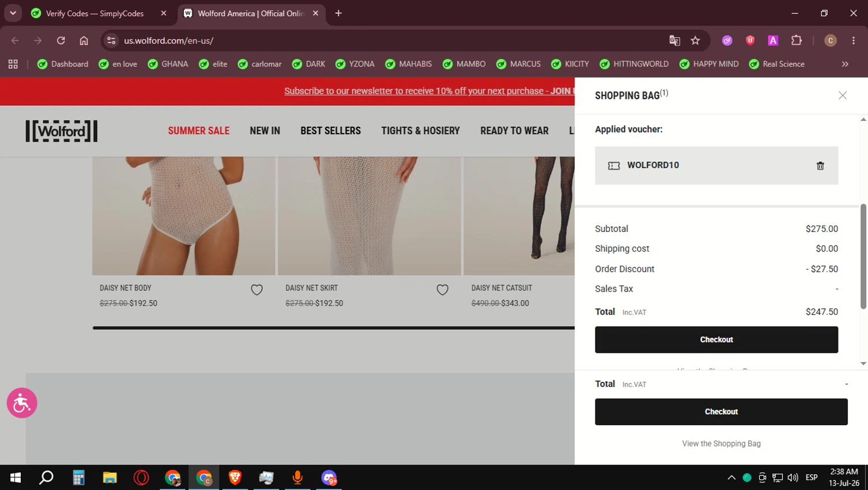
Task: Open the Daisy Net Catsuit product image
Action: 519,216
